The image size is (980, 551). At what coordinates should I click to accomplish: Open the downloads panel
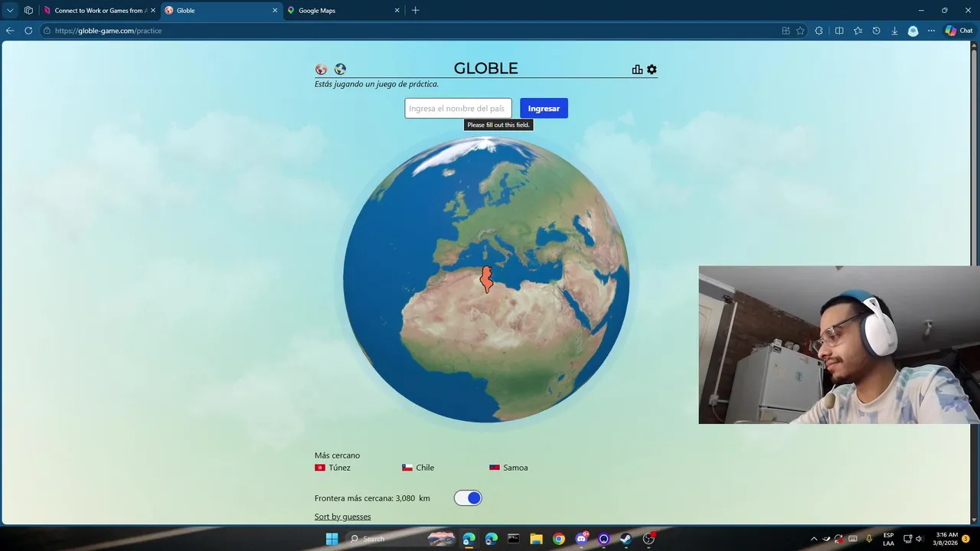click(x=894, y=31)
